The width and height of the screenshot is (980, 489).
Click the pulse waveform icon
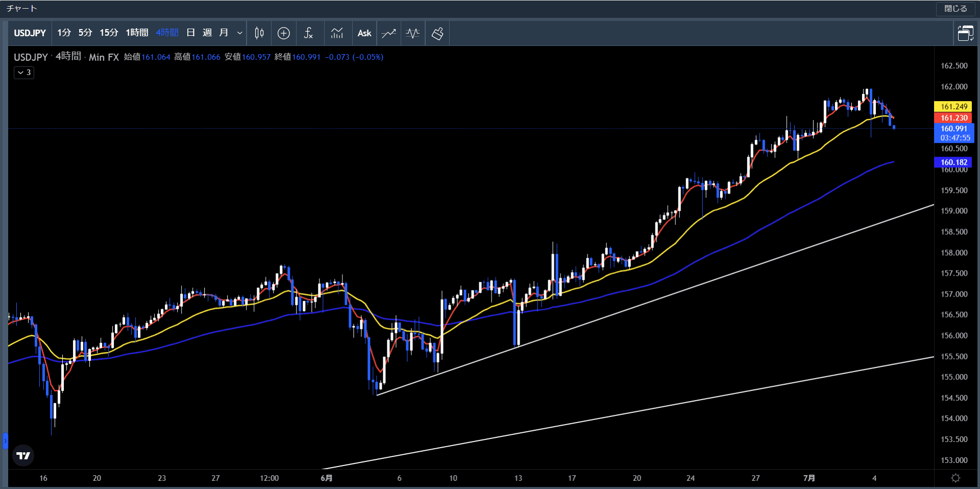[x=413, y=33]
